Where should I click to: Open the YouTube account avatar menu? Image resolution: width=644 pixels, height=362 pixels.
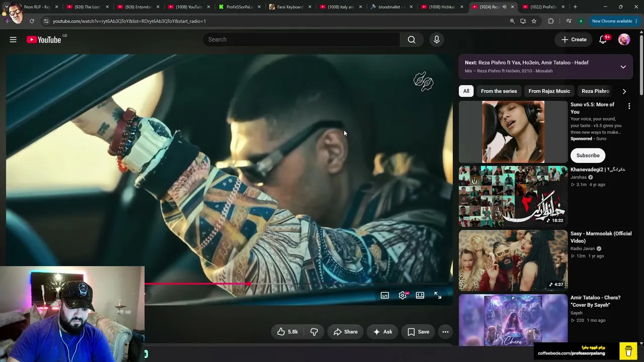pyautogui.click(x=624, y=40)
